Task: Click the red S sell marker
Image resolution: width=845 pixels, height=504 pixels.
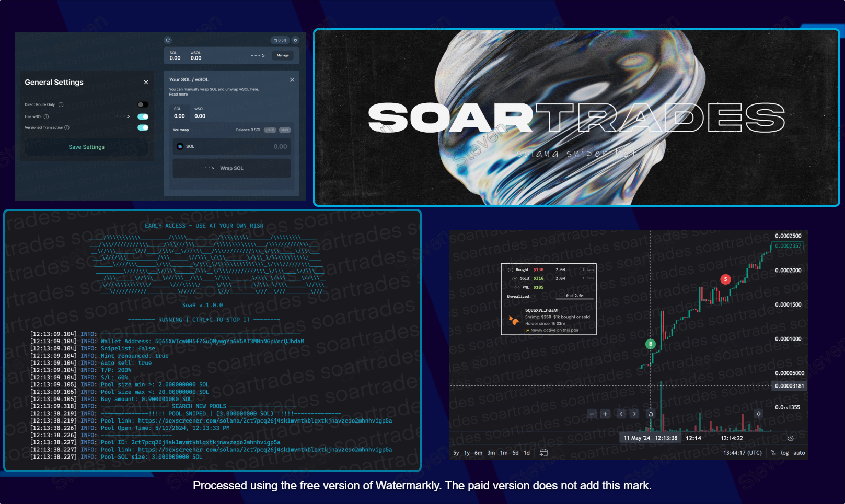Action: (725, 279)
